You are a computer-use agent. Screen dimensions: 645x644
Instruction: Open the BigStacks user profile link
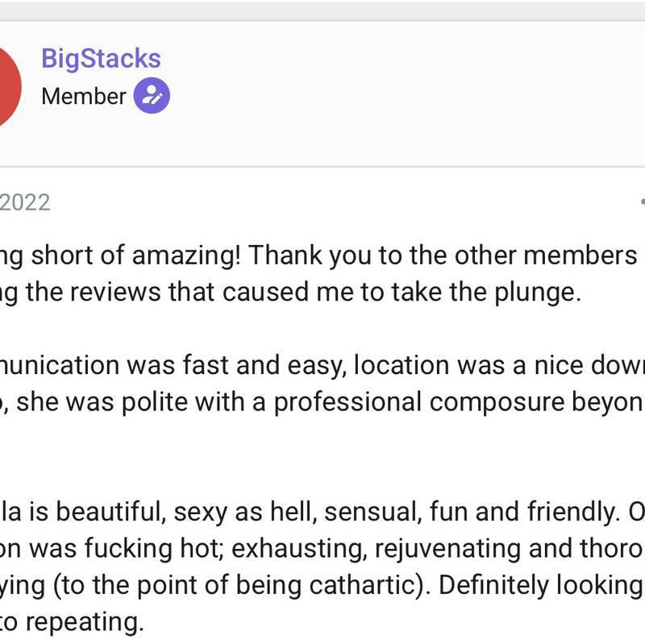101,59
